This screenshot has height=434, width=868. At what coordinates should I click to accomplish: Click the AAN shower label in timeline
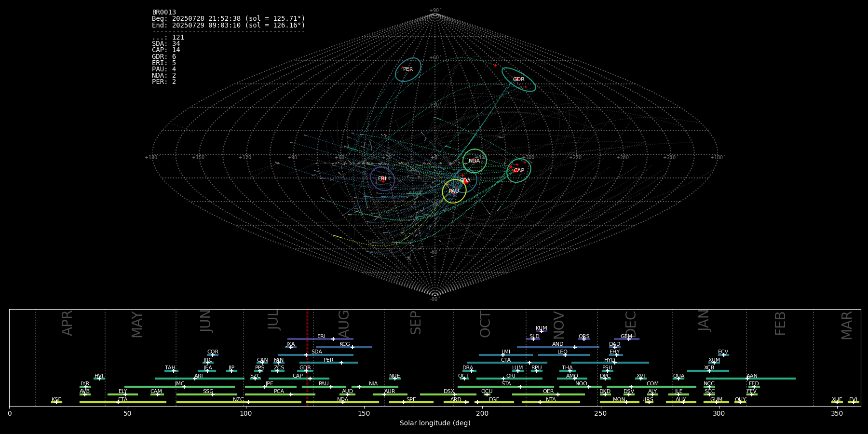(x=752, y=376)
